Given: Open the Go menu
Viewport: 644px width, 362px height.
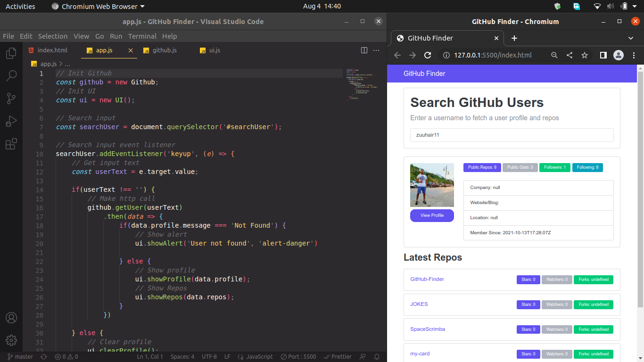Looking at the screenshot, I should (99, 36).
